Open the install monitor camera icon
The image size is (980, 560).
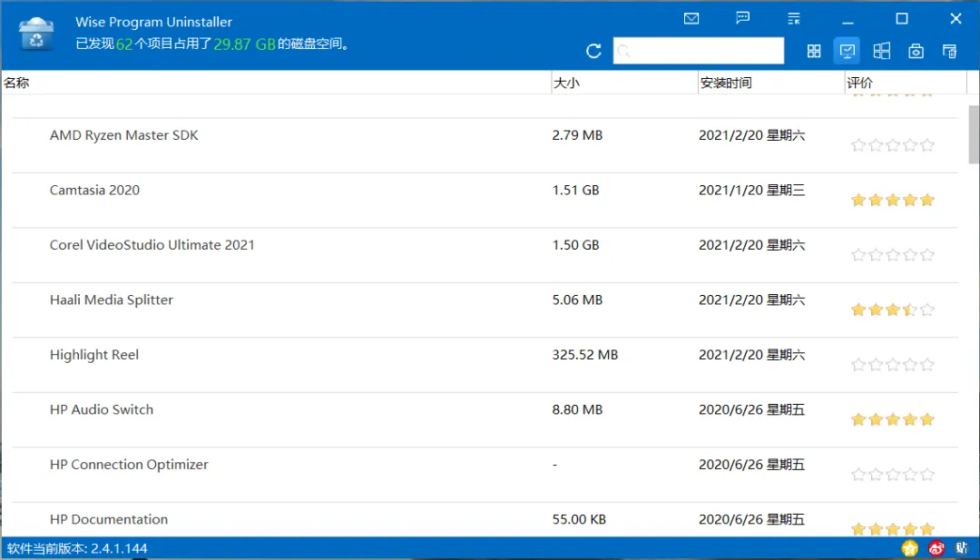[916, 51]
